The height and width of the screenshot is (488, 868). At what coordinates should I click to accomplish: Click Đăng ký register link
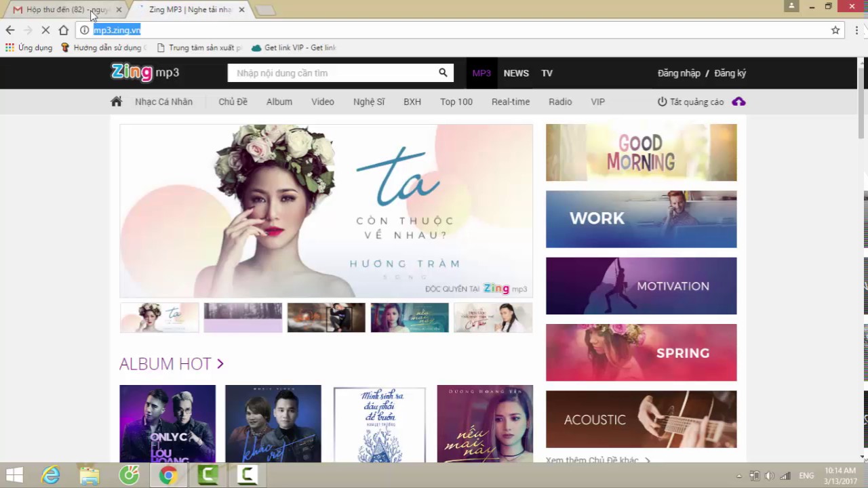[x=730, y=73]
